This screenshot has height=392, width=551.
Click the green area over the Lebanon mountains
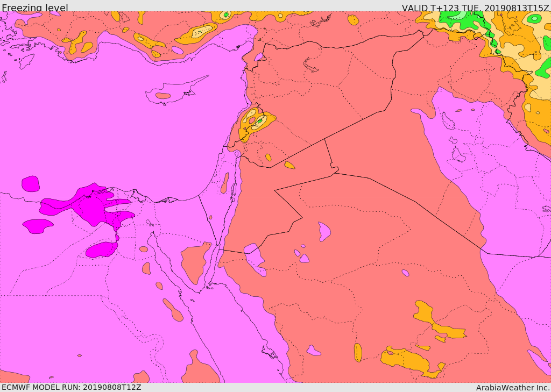click(260, 121)
